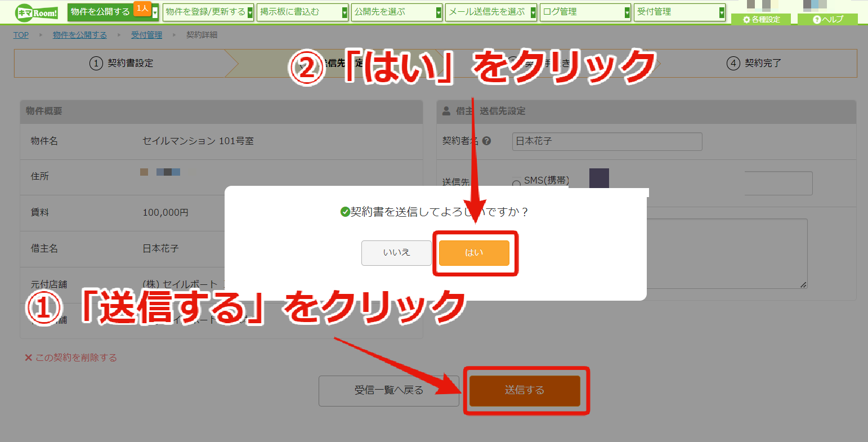The height and width of the screenshot is (442, 868).
Task: Select the SMS(携帯) radio button
Action: [516, 184]
